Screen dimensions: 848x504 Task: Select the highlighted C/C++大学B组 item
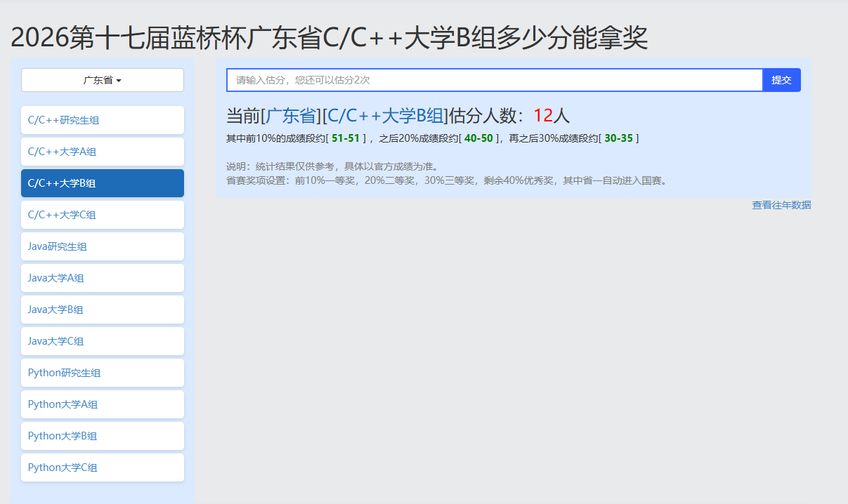click(x=103, y=183)
